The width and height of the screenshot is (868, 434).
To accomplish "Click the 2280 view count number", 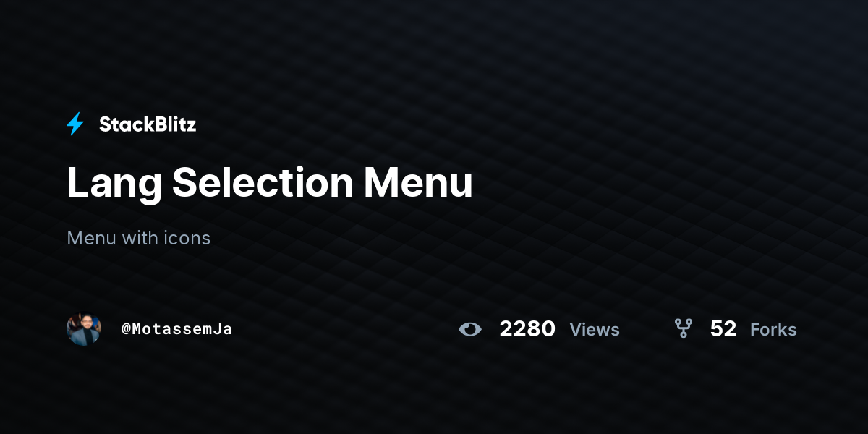I will click(x=527, y=329).
